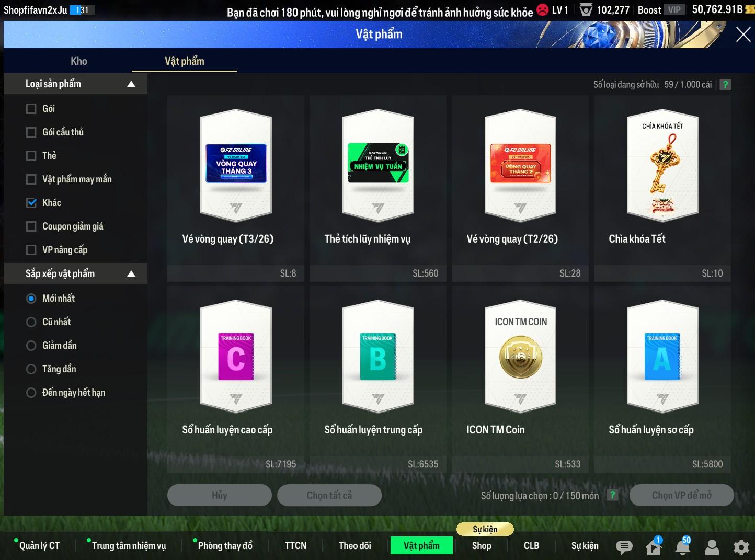
Task: Open the chat messages icon
Action: coord(623,547)
